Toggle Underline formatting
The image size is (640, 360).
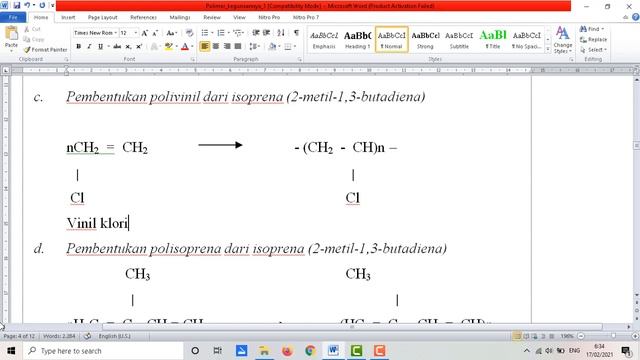tap(100, 47)
